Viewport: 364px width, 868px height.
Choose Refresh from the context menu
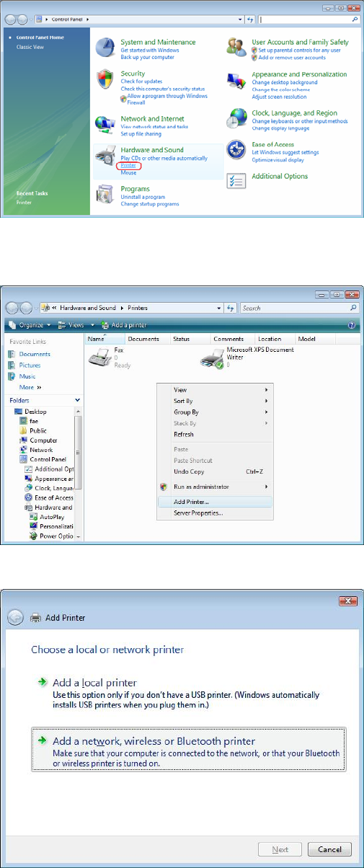point(215,434)
